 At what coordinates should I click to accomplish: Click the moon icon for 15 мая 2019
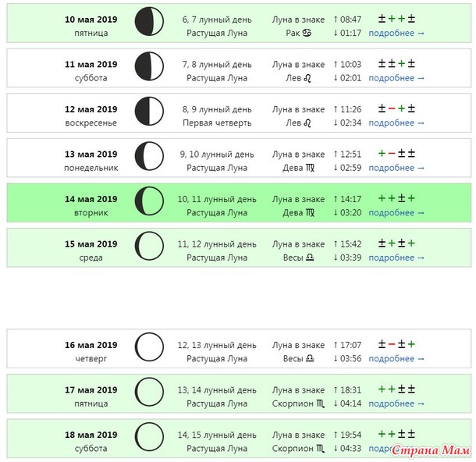tap(149, 247)
